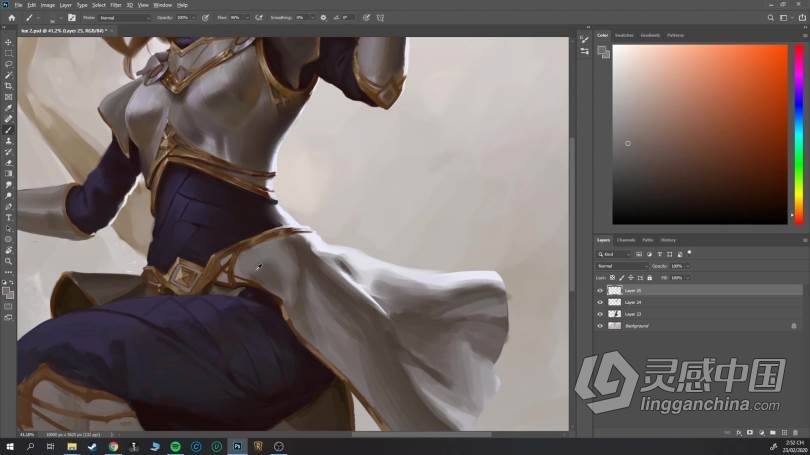The height and width of the screenshot is (455, 810).
Task: Toggle symmetry paint options icon
Action: coord(380,18)
